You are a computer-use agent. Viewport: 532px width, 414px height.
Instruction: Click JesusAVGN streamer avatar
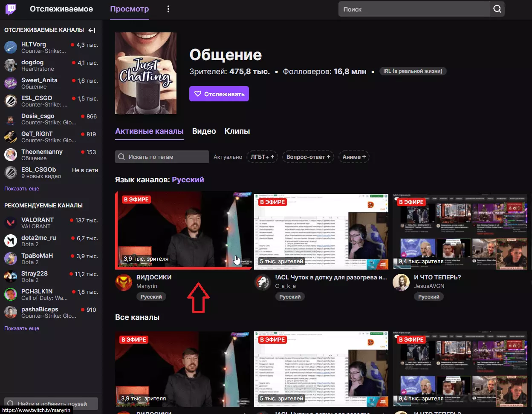(x=401, y=282)
